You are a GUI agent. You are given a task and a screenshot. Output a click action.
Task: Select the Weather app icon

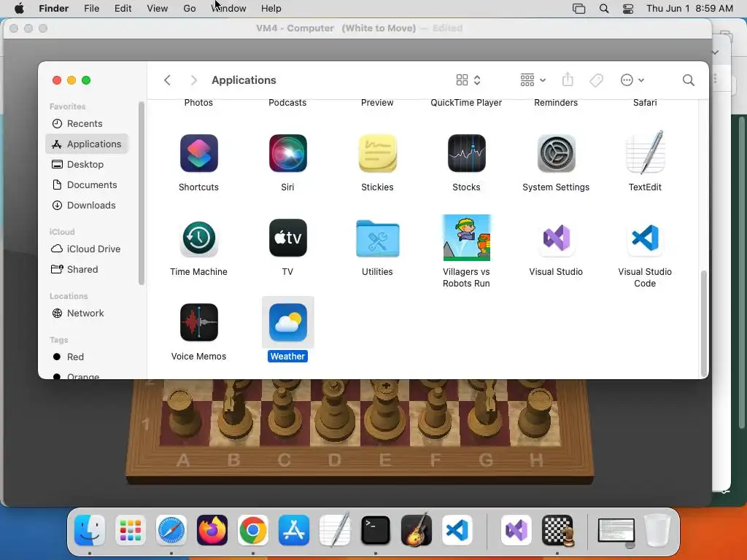[x=287, y=322]
